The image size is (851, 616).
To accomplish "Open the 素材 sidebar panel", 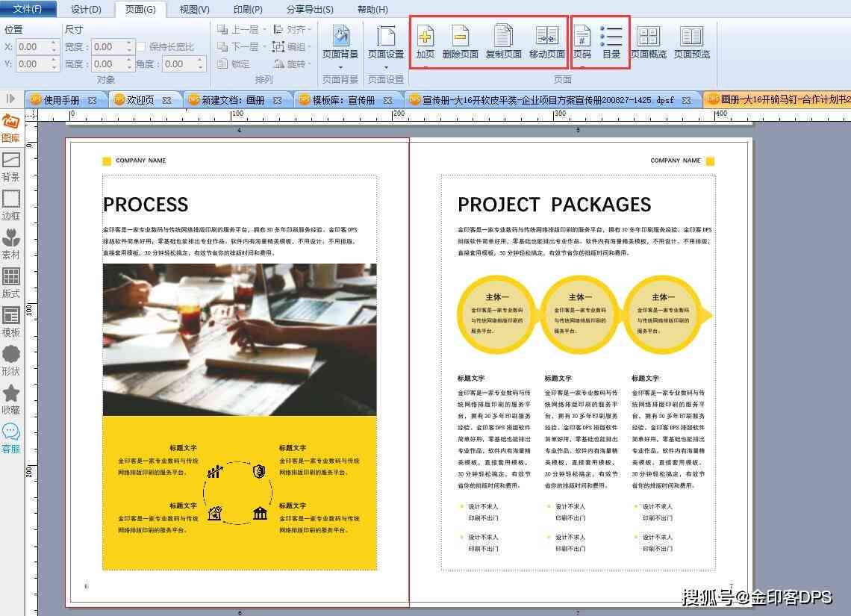I will click(11, 244).
